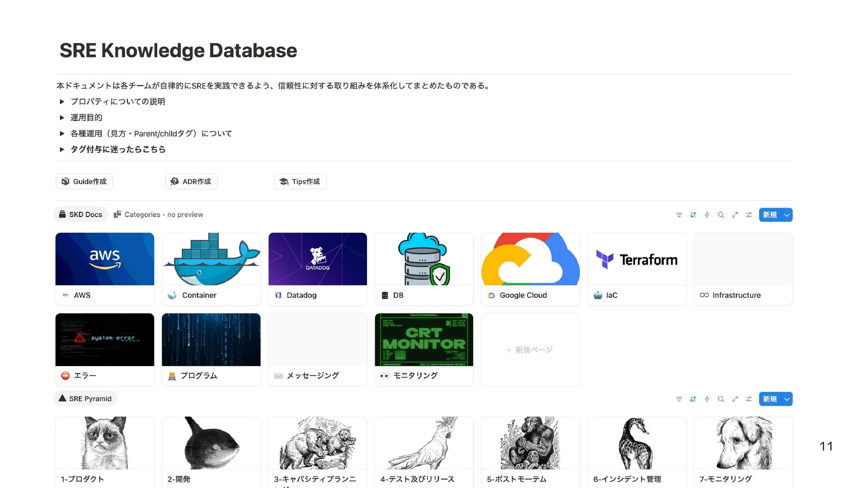The width and height of the screenshot is (868, 488).
Task: Expand the プロパティについての説明 toggle
Action: click(x=62, y=102)
